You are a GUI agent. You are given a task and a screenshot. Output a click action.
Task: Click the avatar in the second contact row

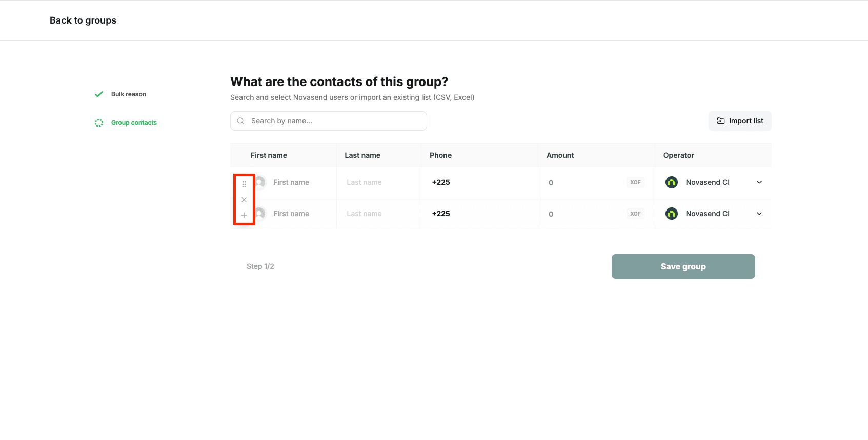[260, 214]
